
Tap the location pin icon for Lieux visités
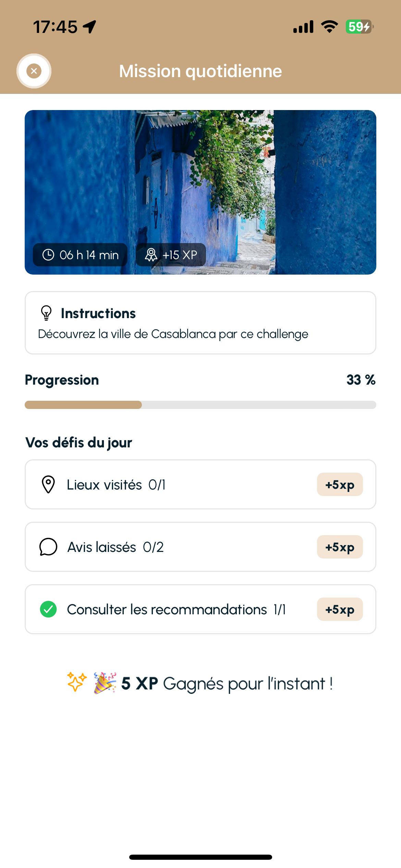pyautogui.click(x=48, y=484)
